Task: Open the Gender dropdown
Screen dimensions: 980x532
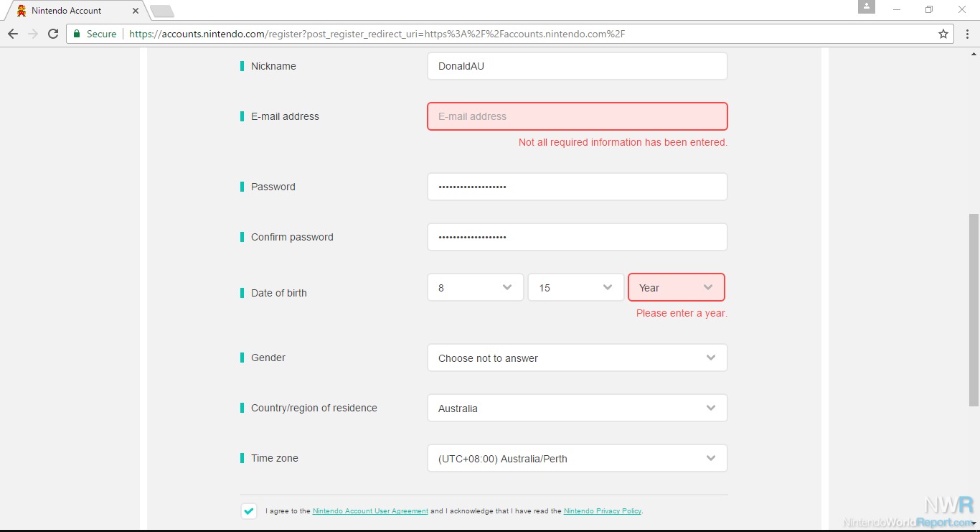Action: pos(578,358)
